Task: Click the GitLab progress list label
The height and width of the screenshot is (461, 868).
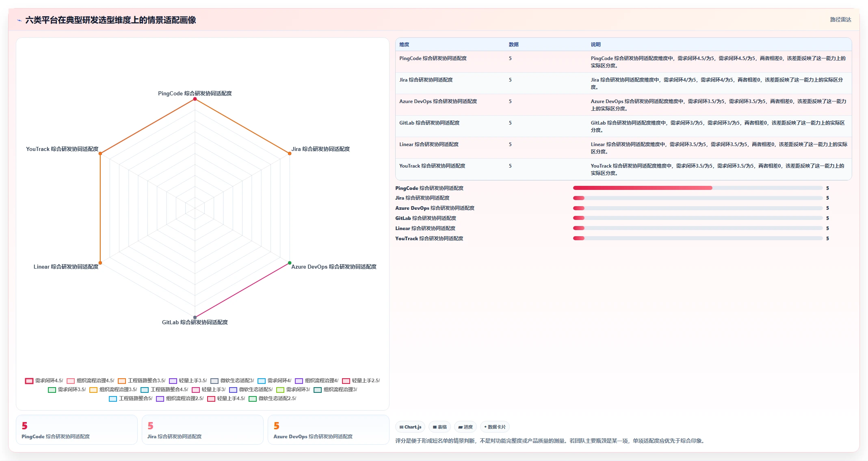Action: (x=426, y=218)
